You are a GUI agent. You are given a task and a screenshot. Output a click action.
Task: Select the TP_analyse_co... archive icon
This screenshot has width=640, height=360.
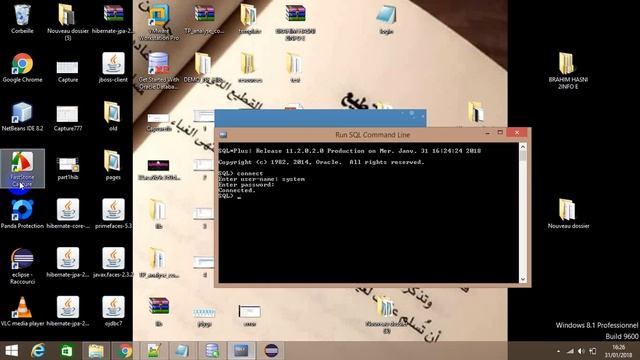click(204, 18)
